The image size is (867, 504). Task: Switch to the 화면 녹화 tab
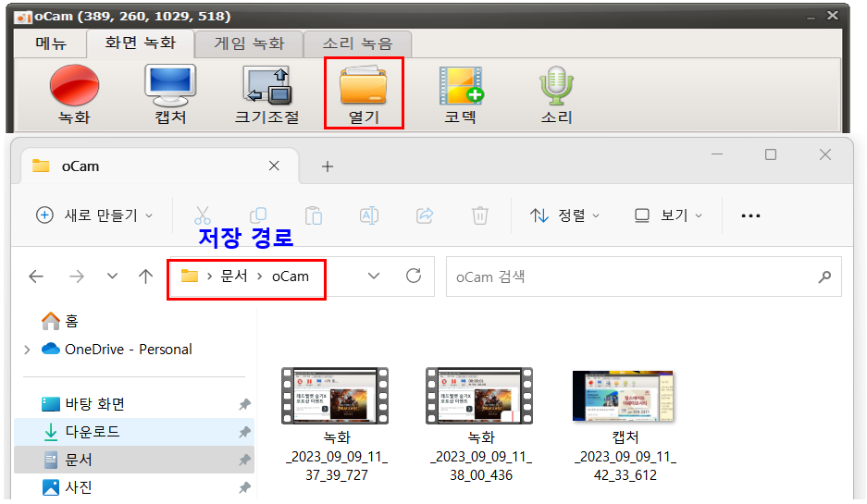click(x=141, y=43)
